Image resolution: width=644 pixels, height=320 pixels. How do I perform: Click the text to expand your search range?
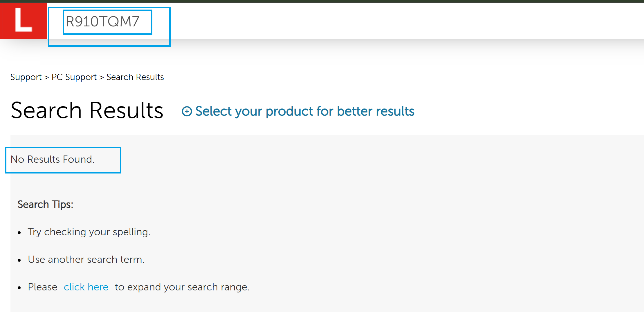click(182, 287)
